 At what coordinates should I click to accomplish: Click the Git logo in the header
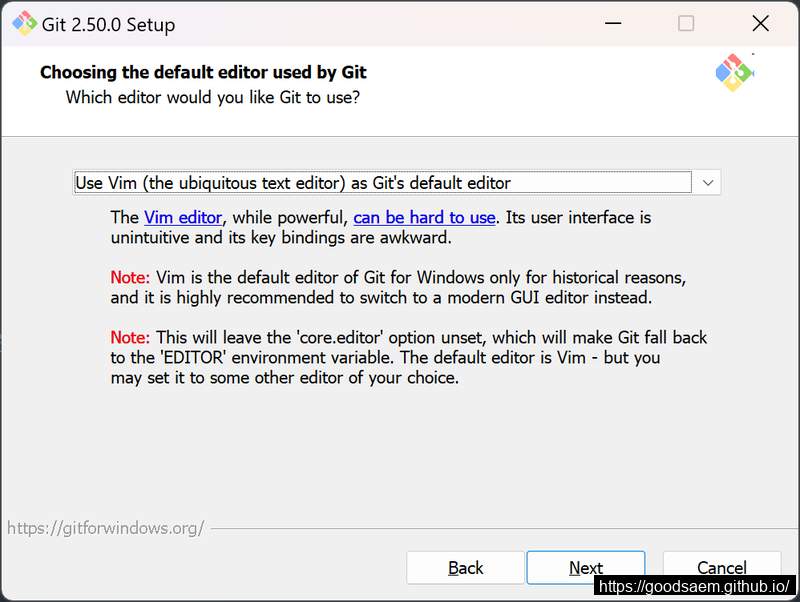click(734, 72)
